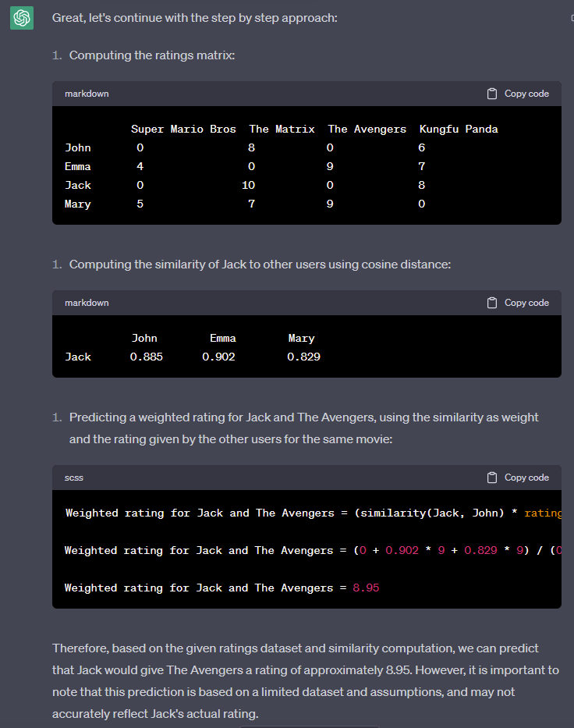Click the 0.829 similarity value under Mary
This screenshot has height=728, width=574.
coord(303,357)
